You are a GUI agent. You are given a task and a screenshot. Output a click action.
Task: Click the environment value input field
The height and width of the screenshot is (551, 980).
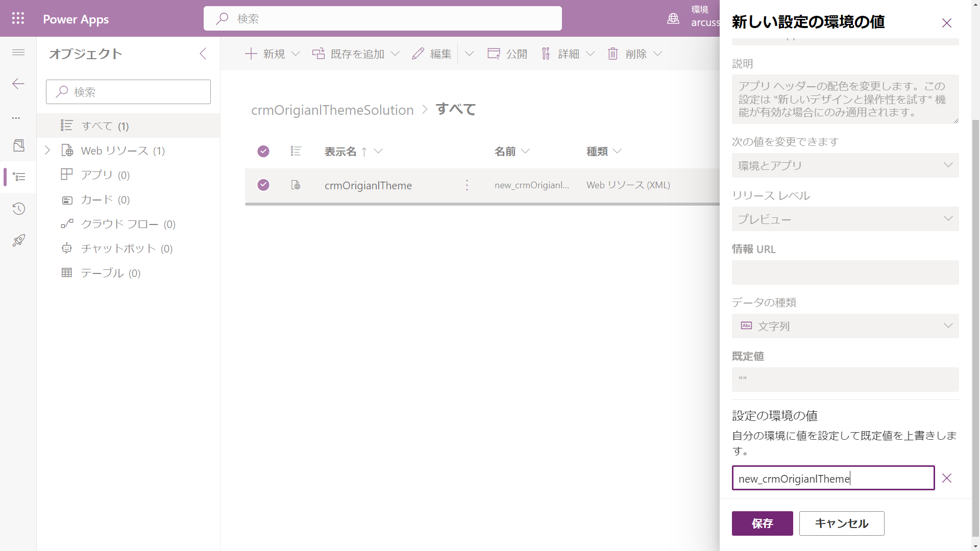click(833, 478)
